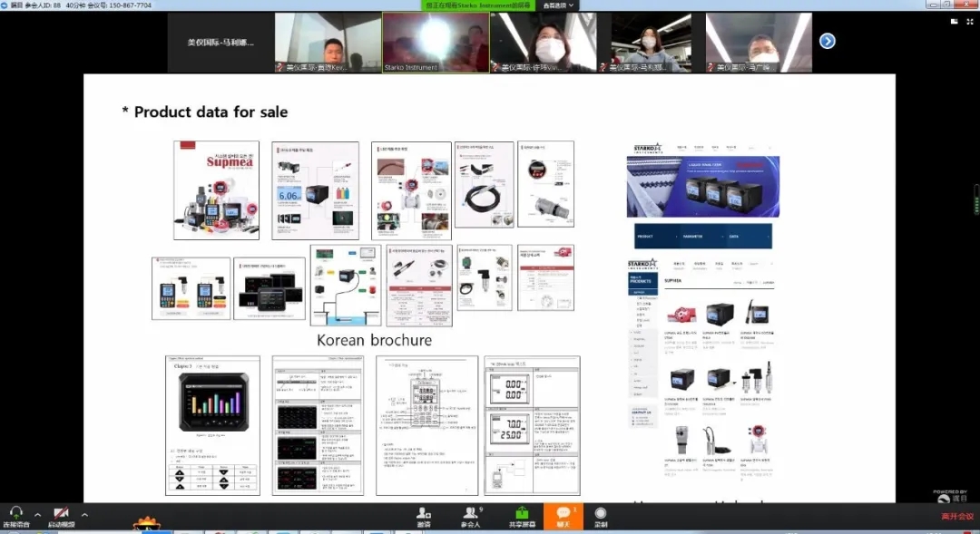980x534 pixels.
Task: Click the bar-chart recorder manual page
Action: (212, 425)
